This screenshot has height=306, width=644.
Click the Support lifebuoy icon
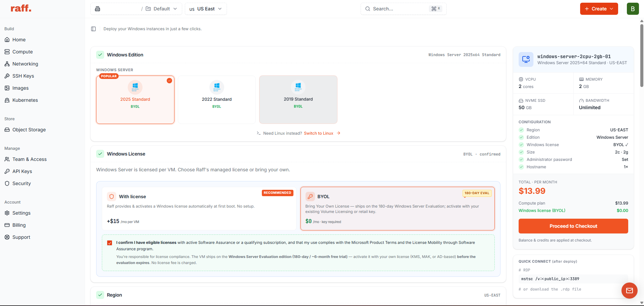[7, 237]
